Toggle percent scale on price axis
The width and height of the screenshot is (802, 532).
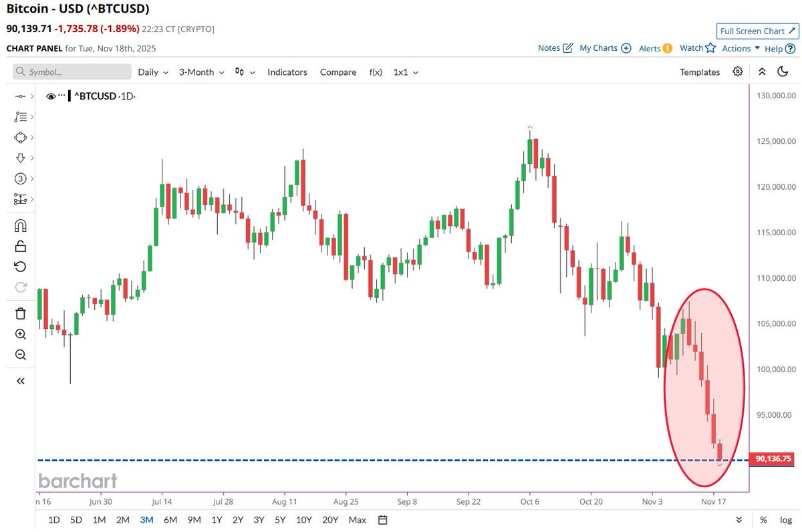(763, 519)
